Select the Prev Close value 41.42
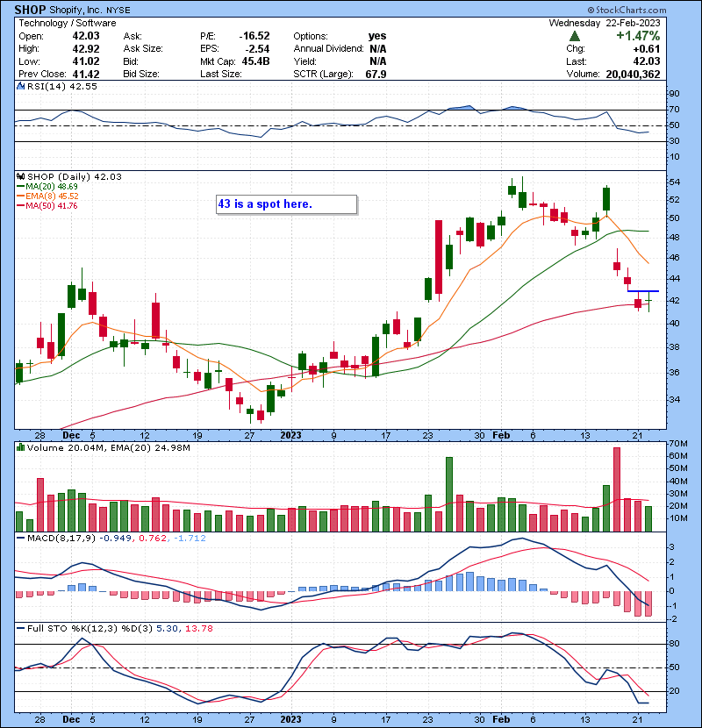This screenshot has width=702, height=728. [x=86, y=74]
